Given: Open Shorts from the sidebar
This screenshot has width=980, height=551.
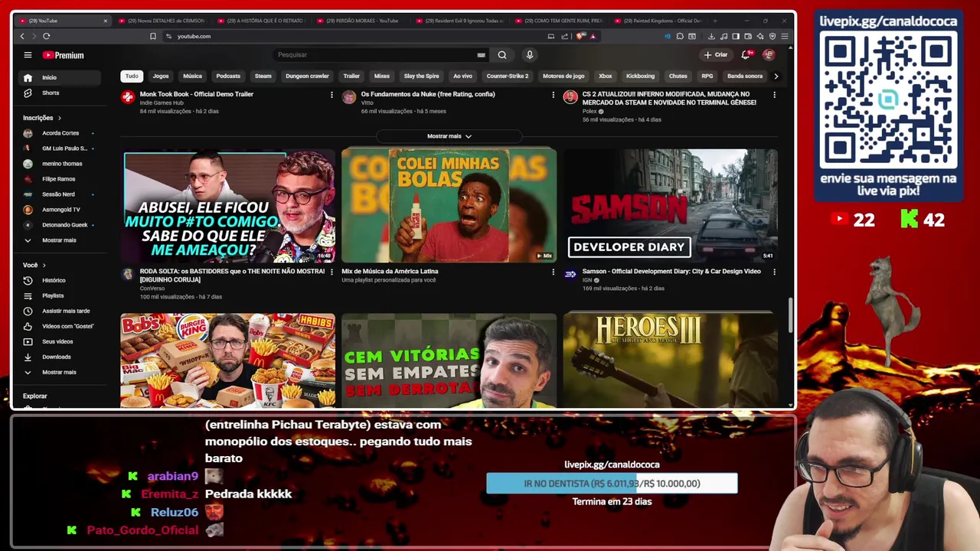Looking at the screenshot, I should (x=59, y=93).
